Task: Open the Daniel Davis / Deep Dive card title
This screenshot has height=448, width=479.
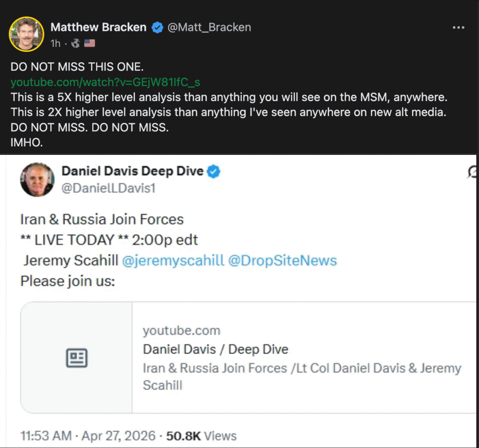Action: 215,349
